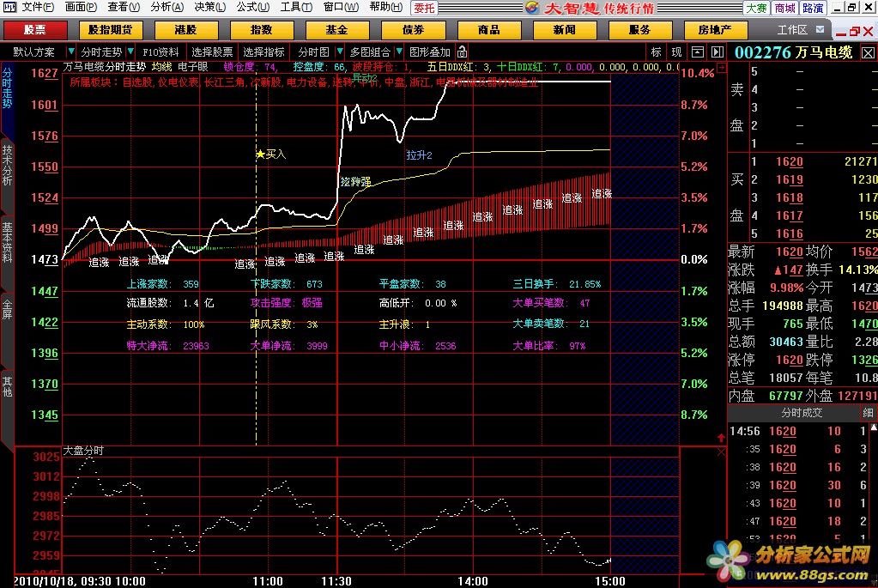
Task: Click the ★买入 marker on the chart
Action: click(x=271, y=154)
